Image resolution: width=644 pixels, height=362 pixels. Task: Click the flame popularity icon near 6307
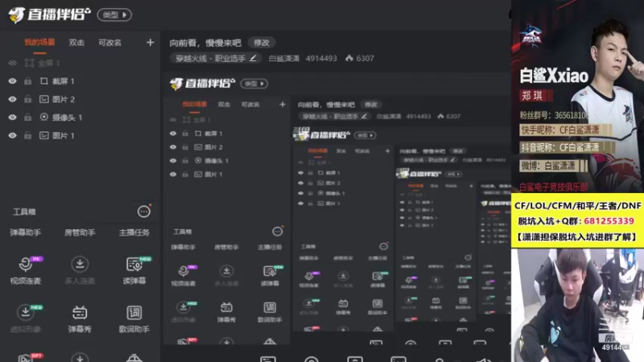349,58
